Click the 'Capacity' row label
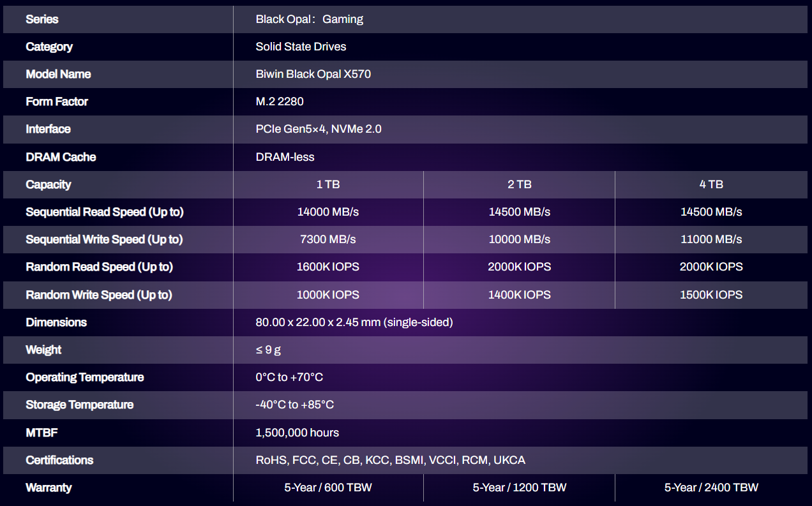The image size is (812, 506). pos(49,184)
